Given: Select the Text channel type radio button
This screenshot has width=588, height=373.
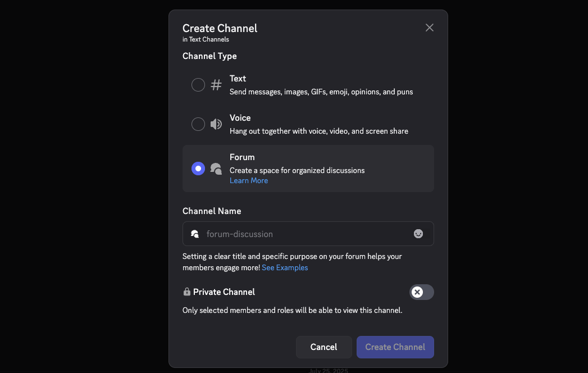Looking at the screenshot, I should [x=198, y=85].
